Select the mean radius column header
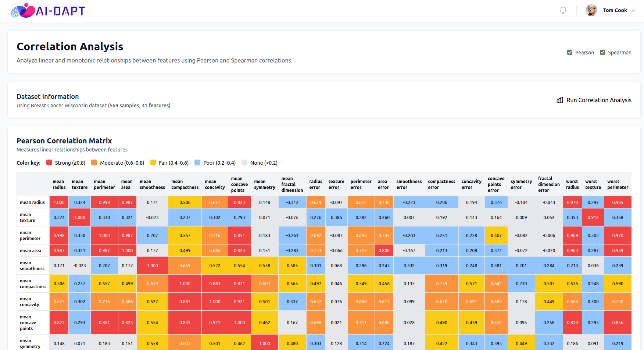The image size is (644, 350). click(x=59, y=185)
